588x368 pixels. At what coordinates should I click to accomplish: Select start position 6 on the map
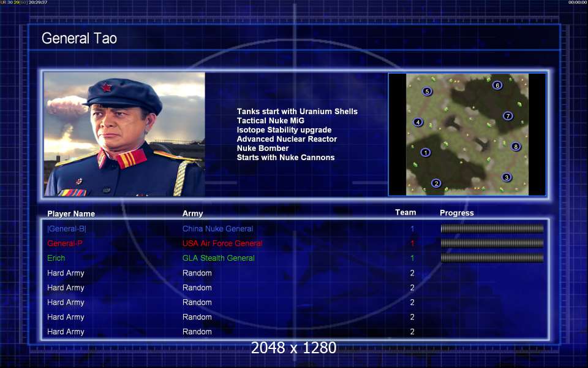[x=497, y=85]
